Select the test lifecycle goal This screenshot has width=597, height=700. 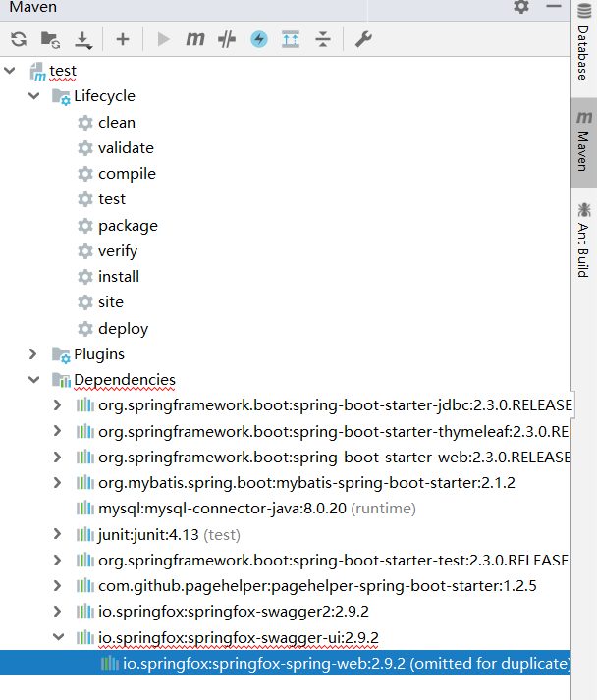point(112,199)
